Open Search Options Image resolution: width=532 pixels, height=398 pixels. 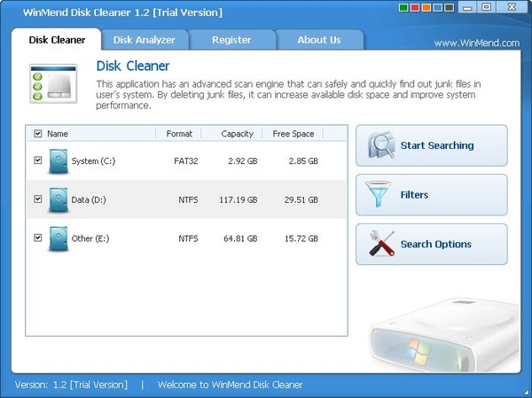432,245
